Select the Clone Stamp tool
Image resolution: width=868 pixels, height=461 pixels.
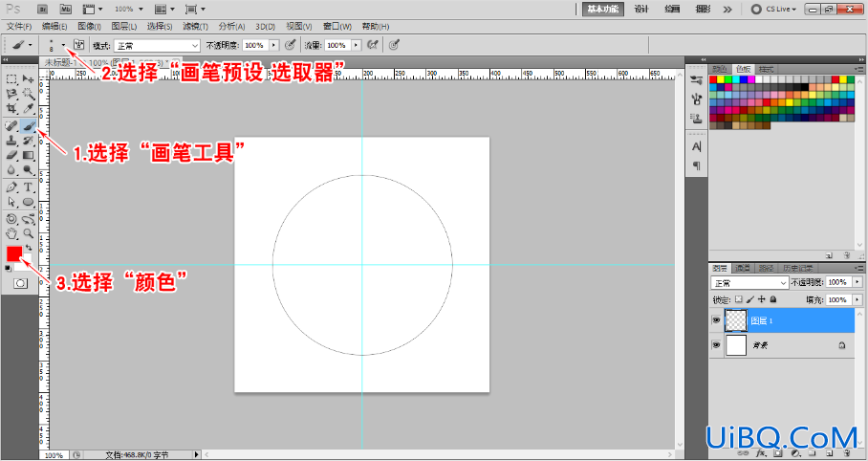tap(11, 141)
